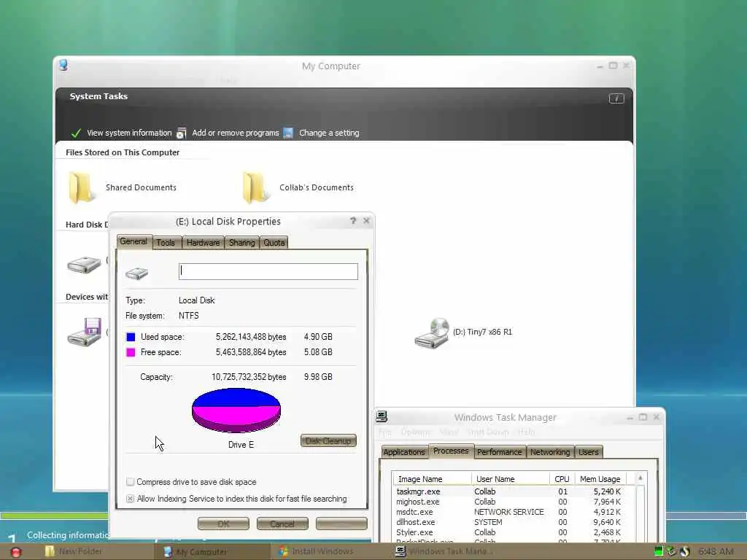Sort by Mem Usage column header
Screen dimensions: 747x560
click(600, 478)
